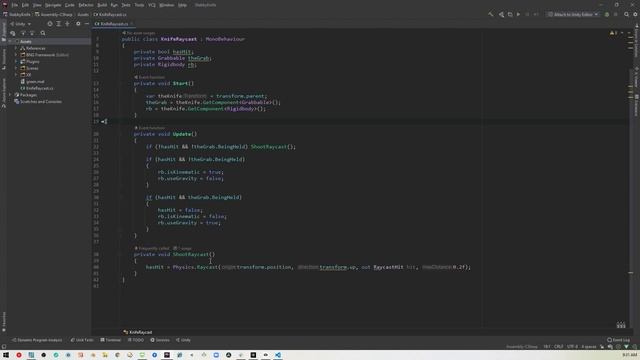Expand the Packages node
Screen dimensions: 640x360
(x=11, y=95)
